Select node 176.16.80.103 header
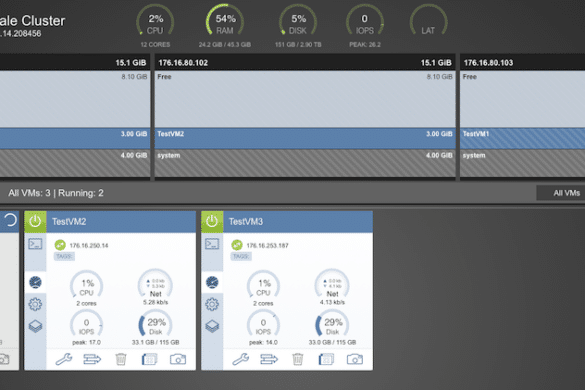The height and width of the screenshot is (390, 585). (522, 63)
